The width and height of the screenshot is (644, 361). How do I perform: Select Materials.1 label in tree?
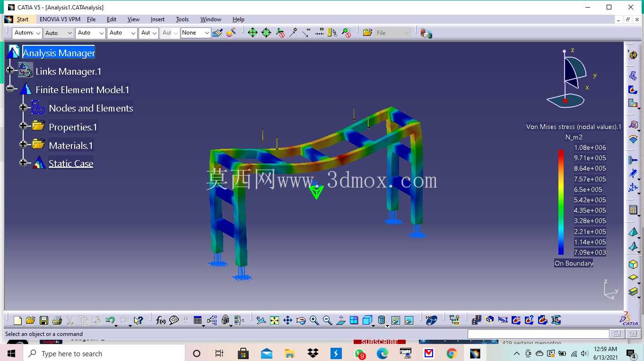[x=71, y=146]
